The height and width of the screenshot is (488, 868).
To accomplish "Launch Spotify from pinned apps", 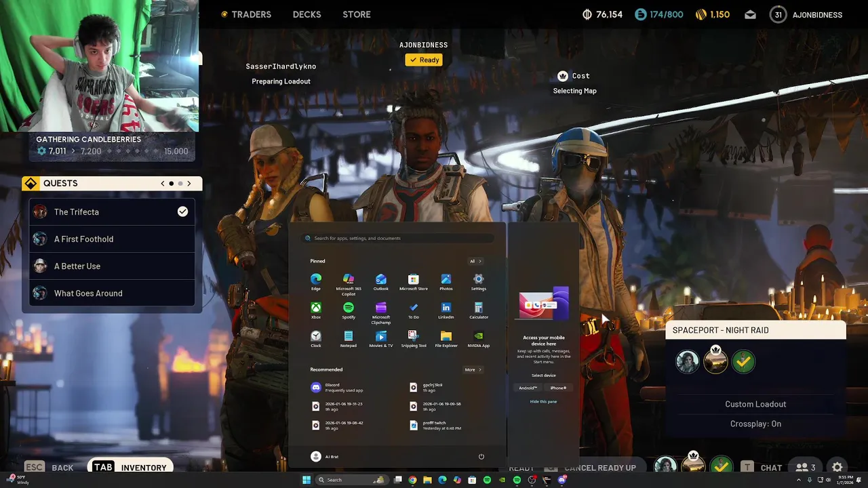I will pyautogui.click(x=349, y=310).
